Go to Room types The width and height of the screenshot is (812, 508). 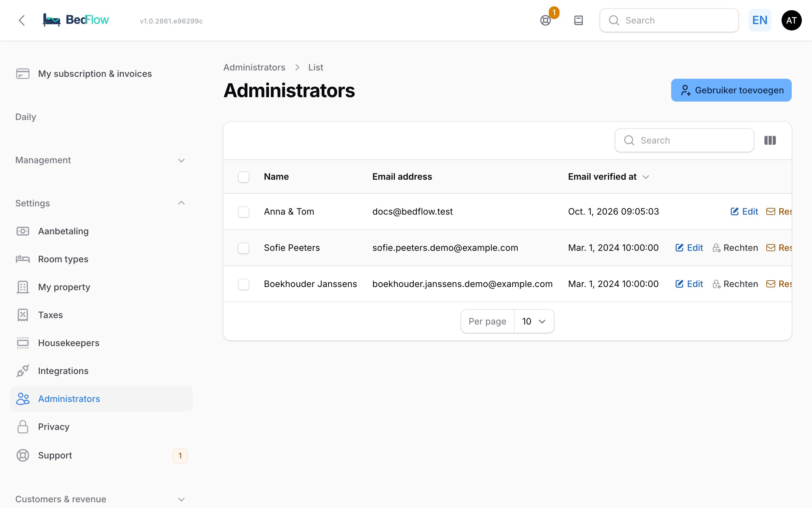pyautogui.click(x=101, y=259)
